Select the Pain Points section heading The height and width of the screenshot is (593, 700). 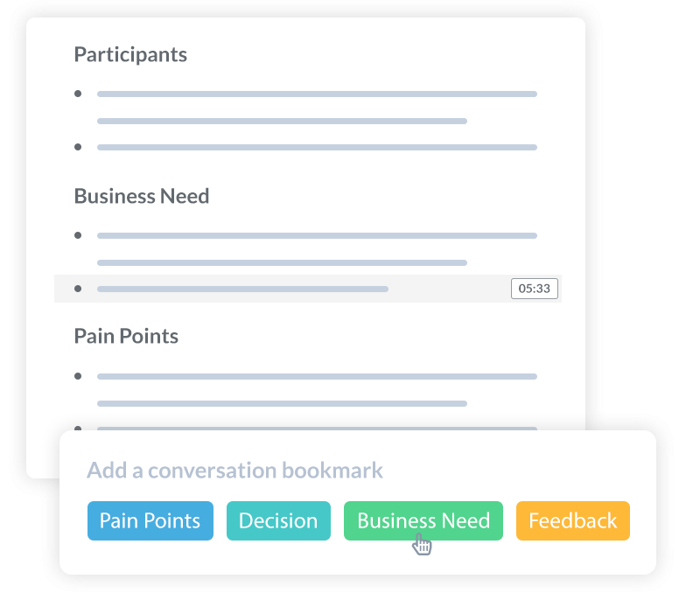click(126, 337)
